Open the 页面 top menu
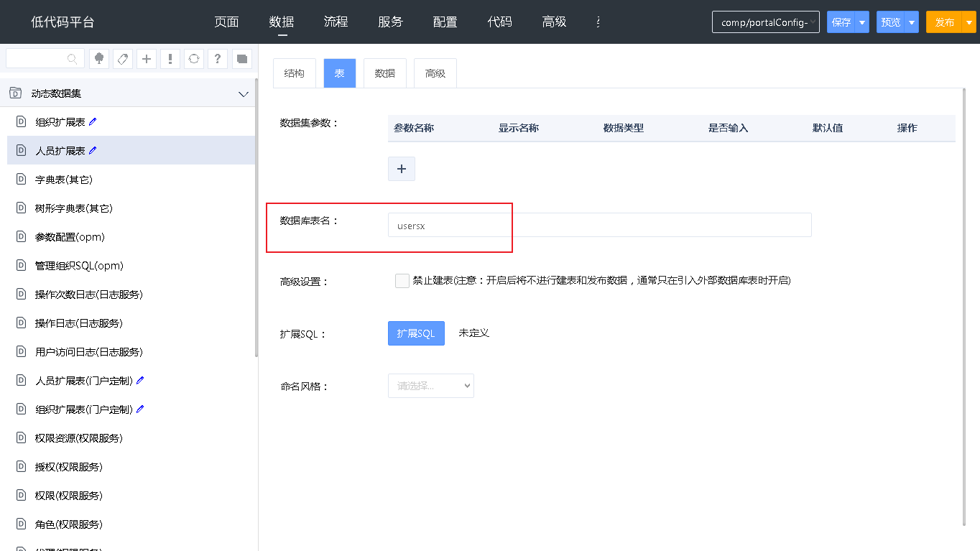Viewport: 980px width, 551px height. 226,22
